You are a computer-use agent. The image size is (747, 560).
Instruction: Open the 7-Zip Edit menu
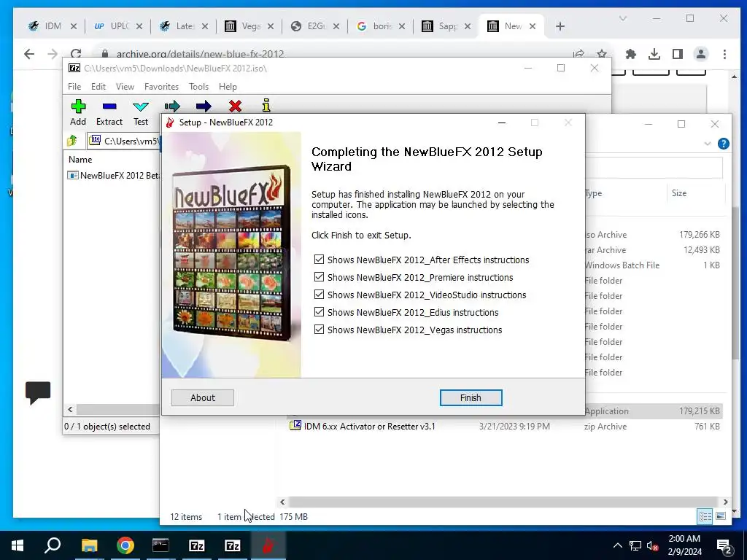[x=98, y=87]
